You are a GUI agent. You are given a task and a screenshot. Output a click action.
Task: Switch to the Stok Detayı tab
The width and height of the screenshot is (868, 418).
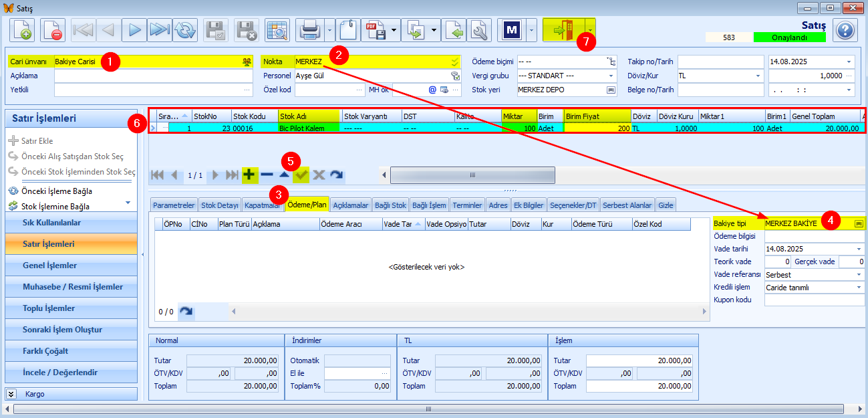coord(220,205)
